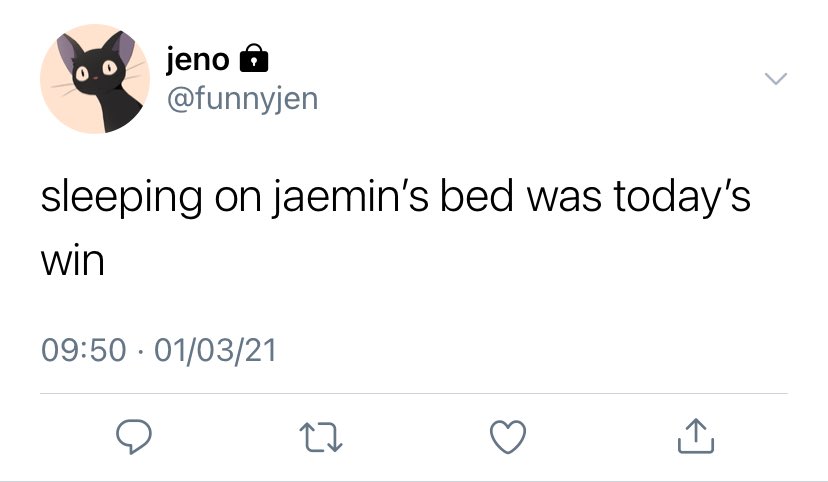Open the share tweet icon
The width and height of the screenshot is (828, 482).
click(x=695, y=436)
